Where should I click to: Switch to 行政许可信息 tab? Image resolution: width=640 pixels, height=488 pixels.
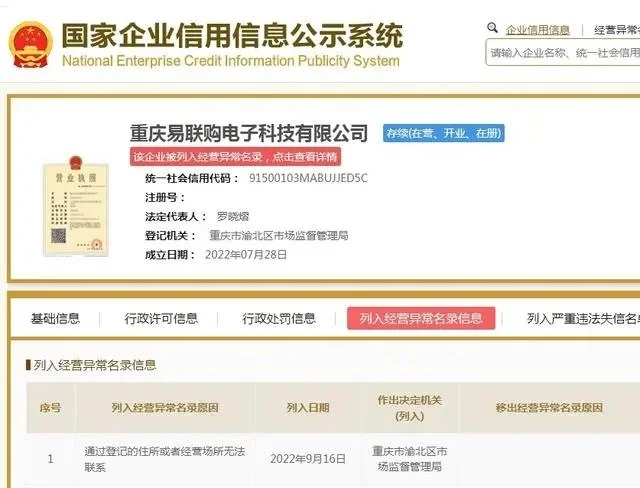coord(161,319)
